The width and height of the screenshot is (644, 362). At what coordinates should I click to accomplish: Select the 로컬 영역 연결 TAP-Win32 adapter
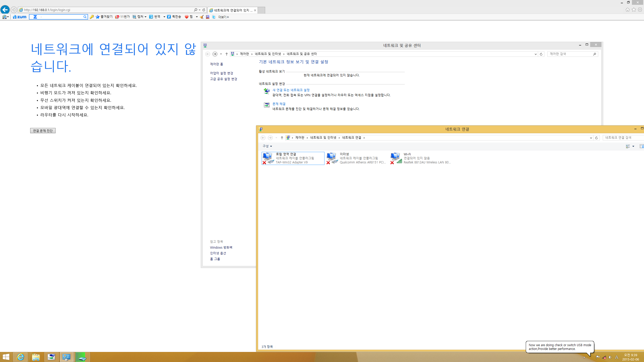(x=293, y=158)
